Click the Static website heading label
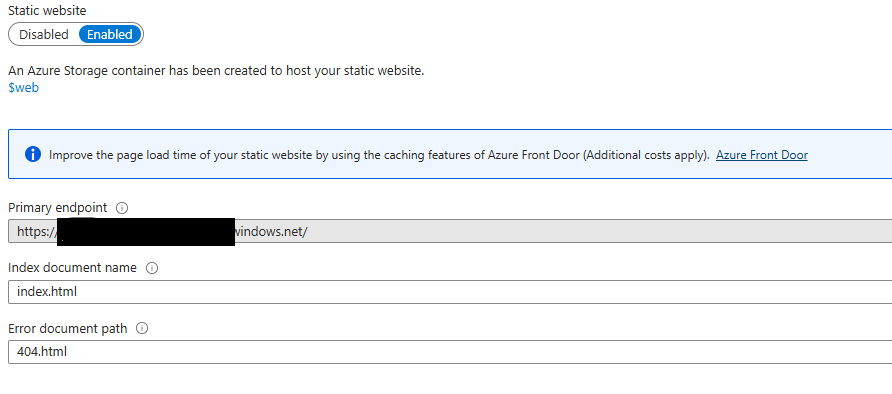 tap(47, 10)
